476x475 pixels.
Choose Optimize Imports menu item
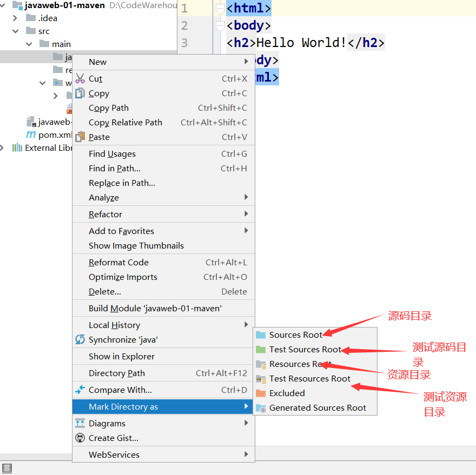pos(163,277)
